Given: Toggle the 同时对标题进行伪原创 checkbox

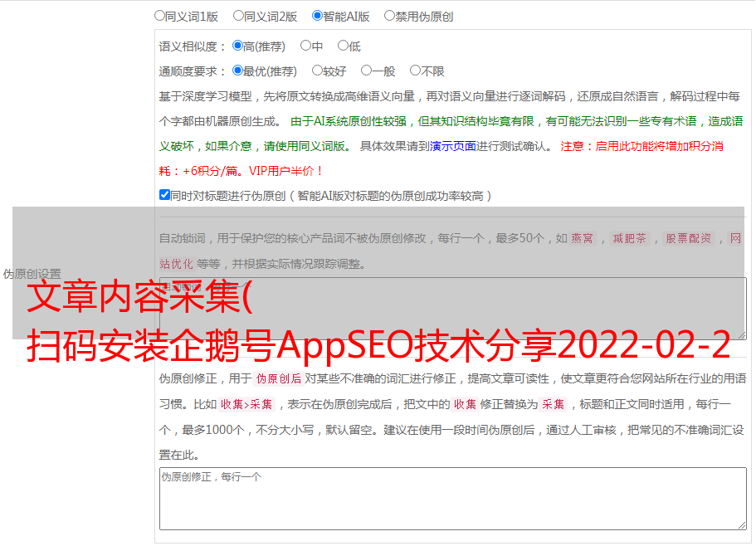Looking at the screenshot, I should (x=164, y=196).
